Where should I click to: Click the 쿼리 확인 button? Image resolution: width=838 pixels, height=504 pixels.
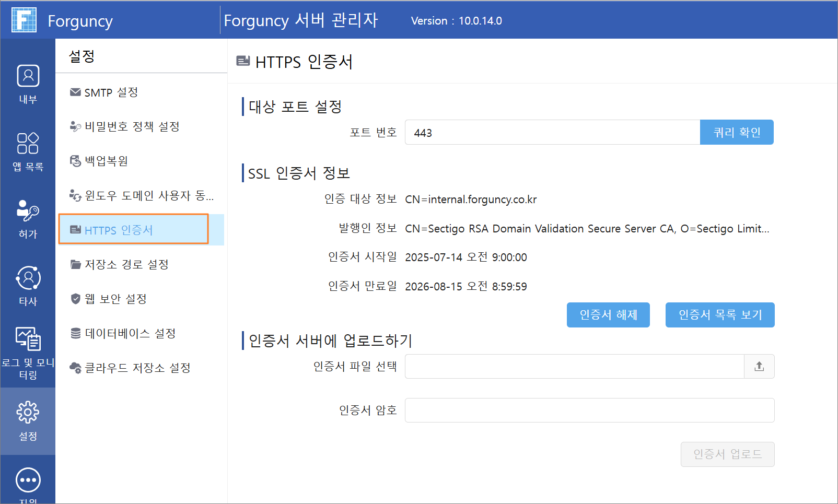coord(737,133)
